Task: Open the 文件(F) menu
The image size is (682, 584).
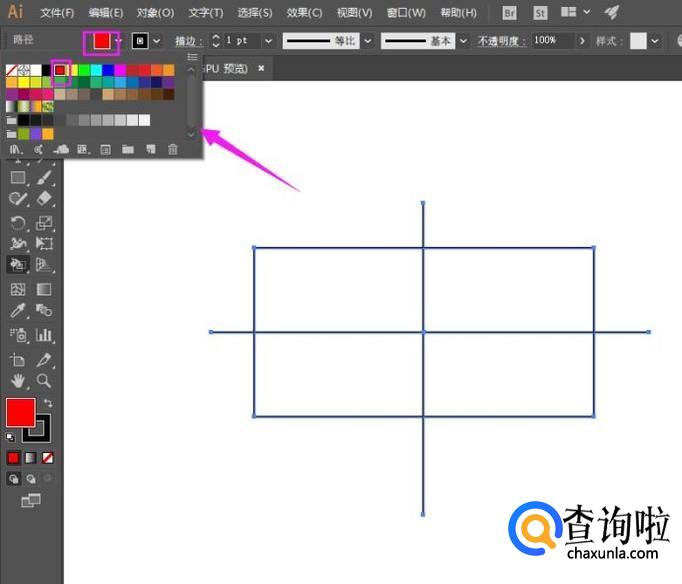Action: tap(57, 13)
